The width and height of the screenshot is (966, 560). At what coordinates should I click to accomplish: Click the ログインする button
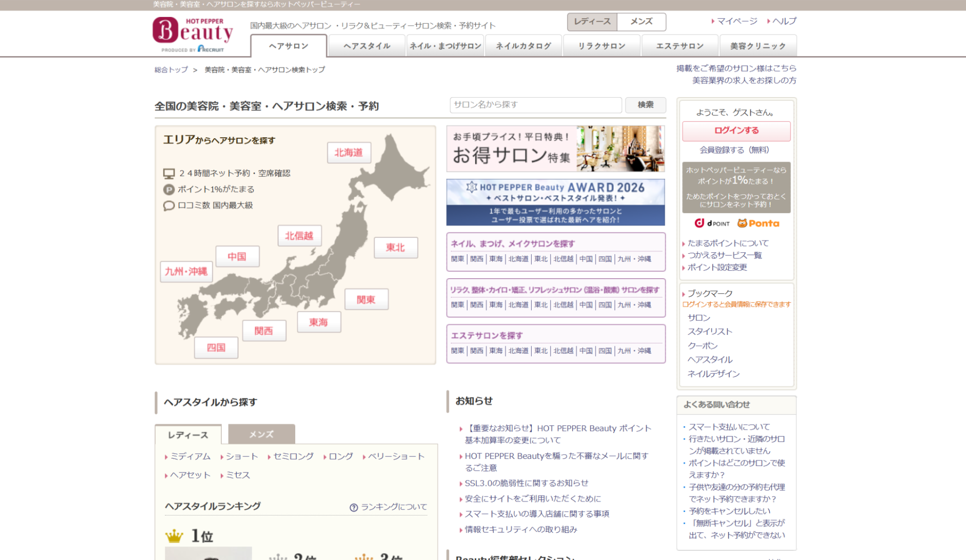point(736,131)
